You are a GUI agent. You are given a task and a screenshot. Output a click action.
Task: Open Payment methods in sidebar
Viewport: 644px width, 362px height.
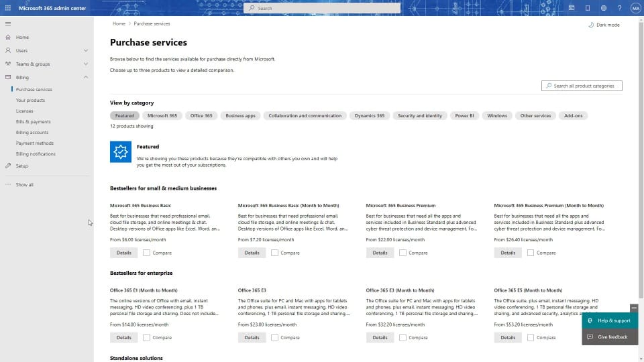[34, 143]
